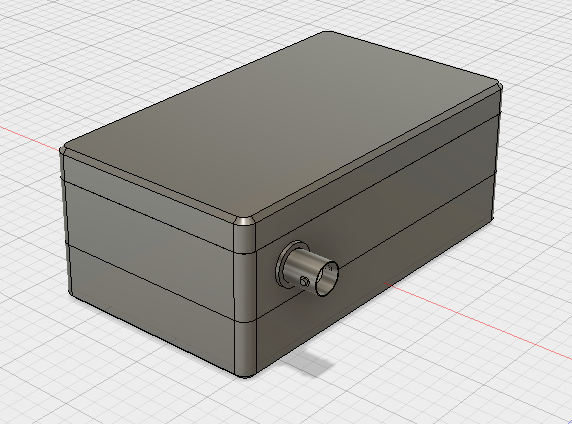Select the open end of the connector tube
Image resolution: width=572 pixels, height=424 pixels.
[327, 278]
